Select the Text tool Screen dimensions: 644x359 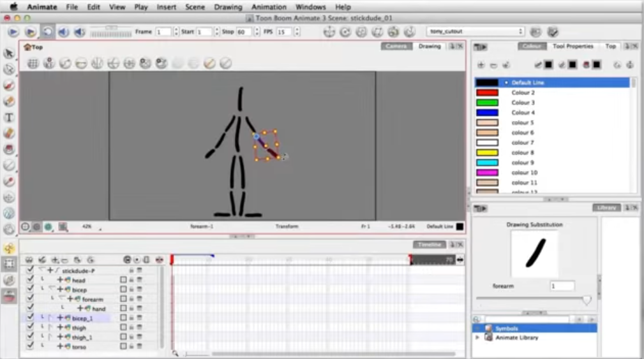point(9,117)
